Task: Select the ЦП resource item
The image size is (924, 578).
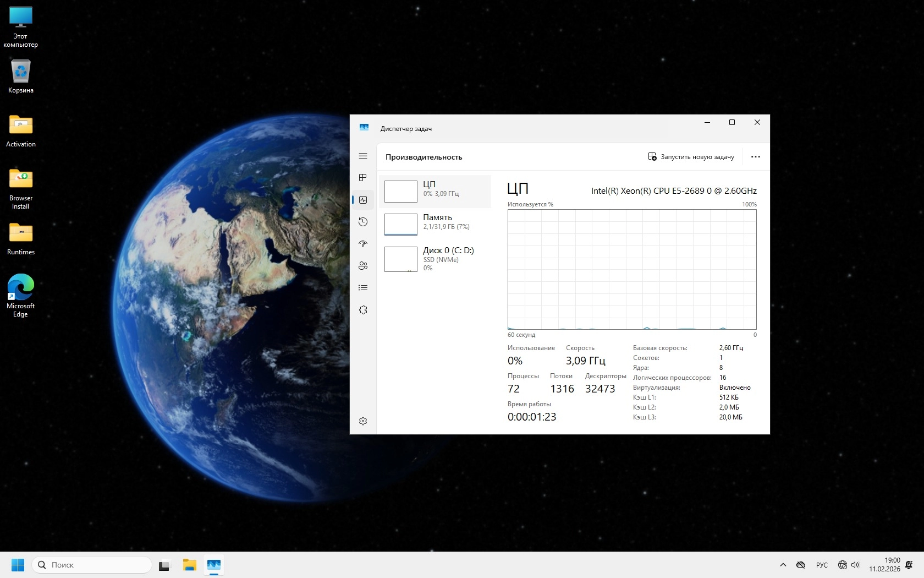Action: coord(435,191)
